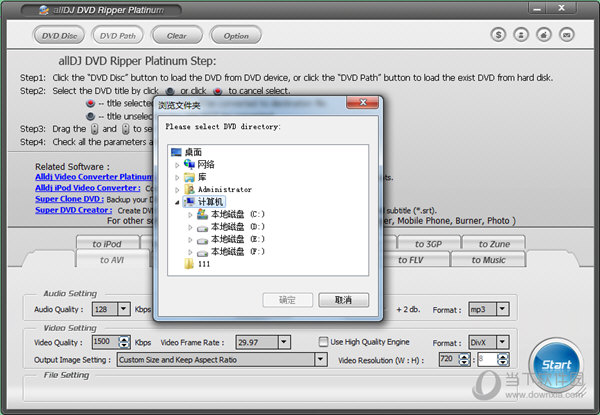Select the 网络 network item
The image size is (600, 415).
click(x=199, y=164)
